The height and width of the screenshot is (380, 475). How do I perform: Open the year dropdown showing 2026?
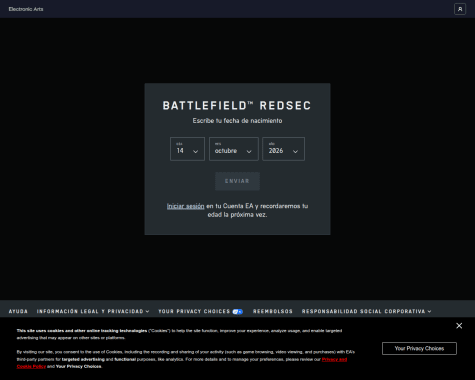pyautogui.click(x=283, y=149)
